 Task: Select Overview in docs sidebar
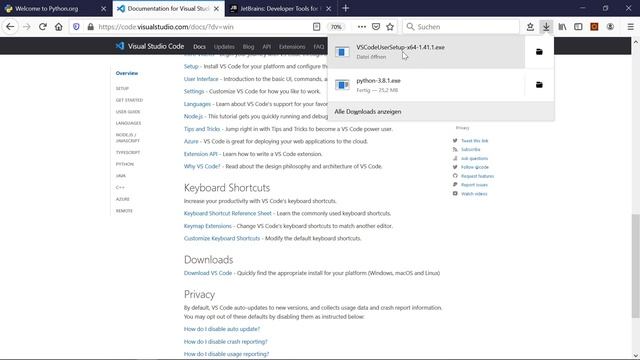127,73
